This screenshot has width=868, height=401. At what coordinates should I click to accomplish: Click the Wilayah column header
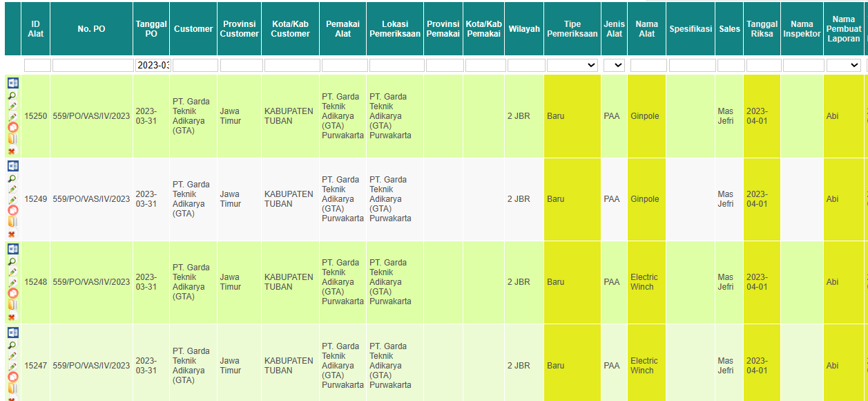[524, 29]
